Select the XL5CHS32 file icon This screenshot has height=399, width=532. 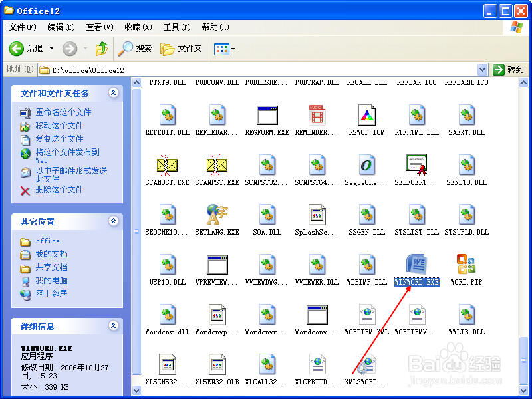168,364
